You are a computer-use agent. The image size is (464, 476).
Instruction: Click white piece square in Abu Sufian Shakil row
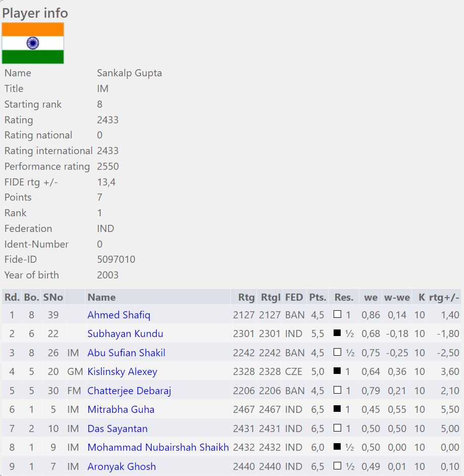point(338,353)
